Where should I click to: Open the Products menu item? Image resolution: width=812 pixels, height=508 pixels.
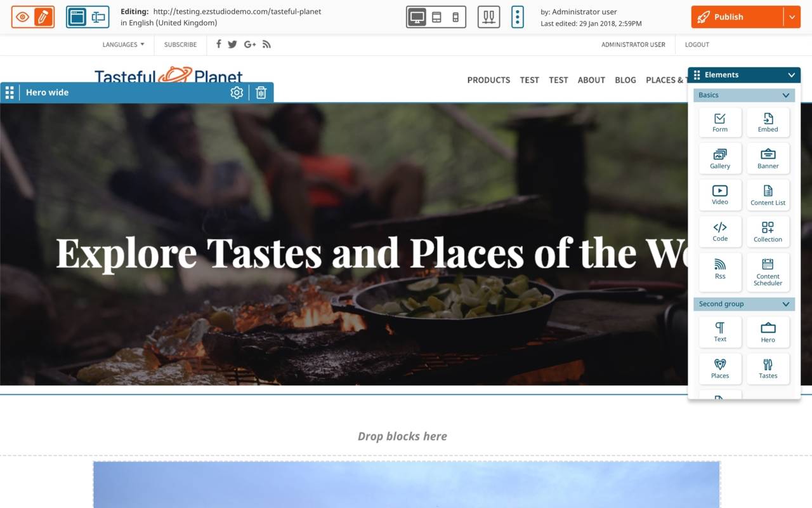[488, 80]
